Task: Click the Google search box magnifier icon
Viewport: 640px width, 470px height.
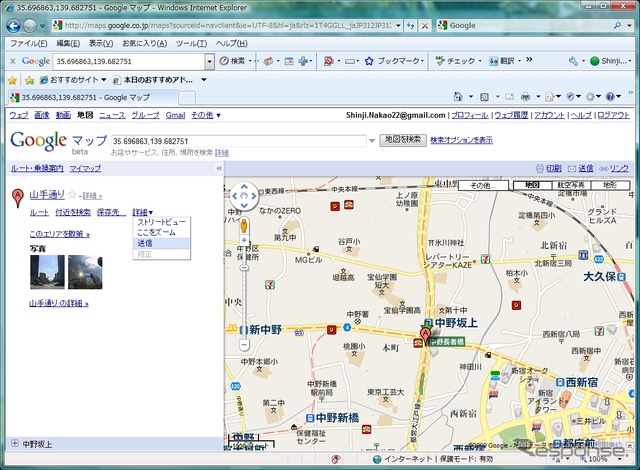Action: click(x=618, y=25)
